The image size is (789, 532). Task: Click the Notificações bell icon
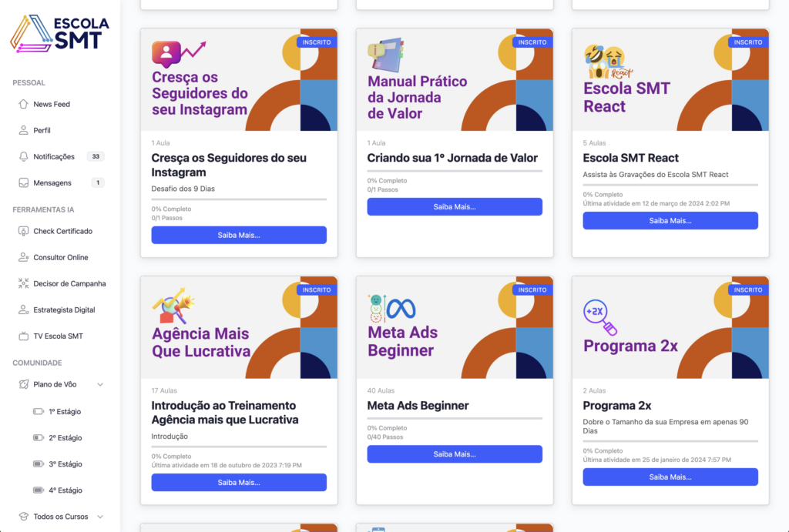pyautogui.click(x=23, y=156)
